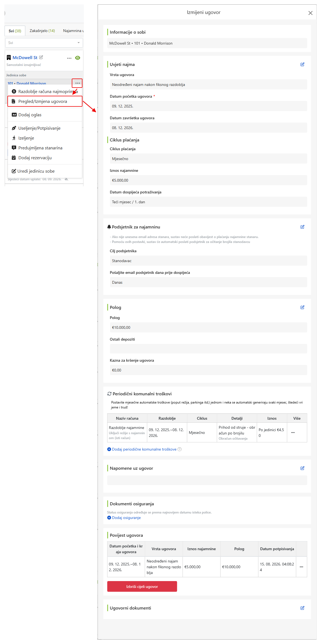Image resolution: width=321 pixels, height=644 pixels.
Task: Click the Datum potpisivanja column header
Action: click(x=277, y=549)
